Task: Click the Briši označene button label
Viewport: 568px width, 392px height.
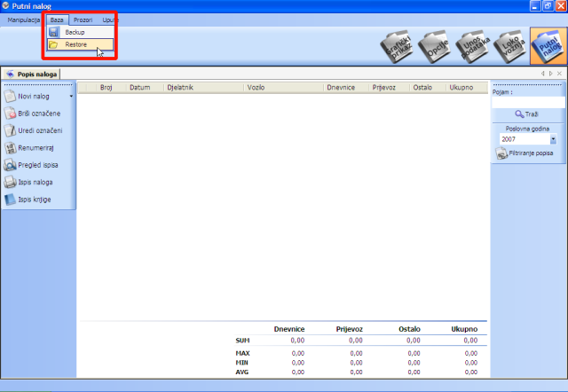Action: pyautogui.click(x=39, y=114)
